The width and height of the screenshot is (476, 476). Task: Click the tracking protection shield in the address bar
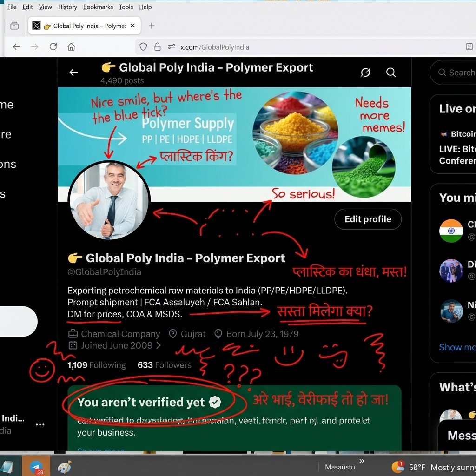tap(143, 46)
